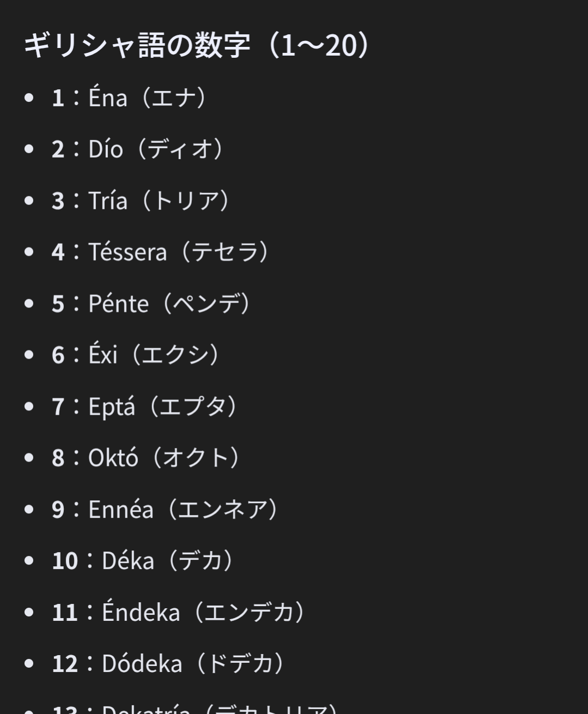Click the katakana エンネア
The height and width of the screenshot is (714, 588).
coord(222,510)
